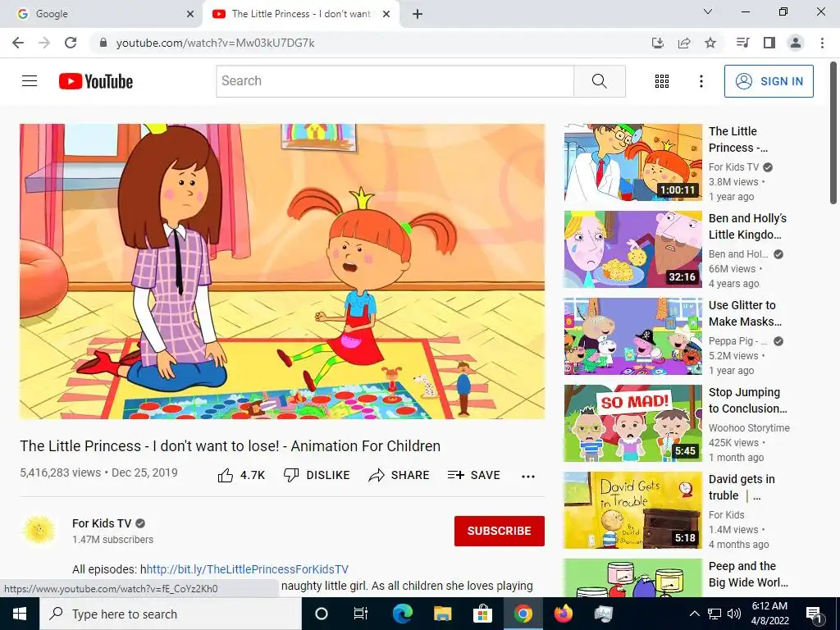Open the SHARE options
840x630 pixels.
tap(399, 475)
